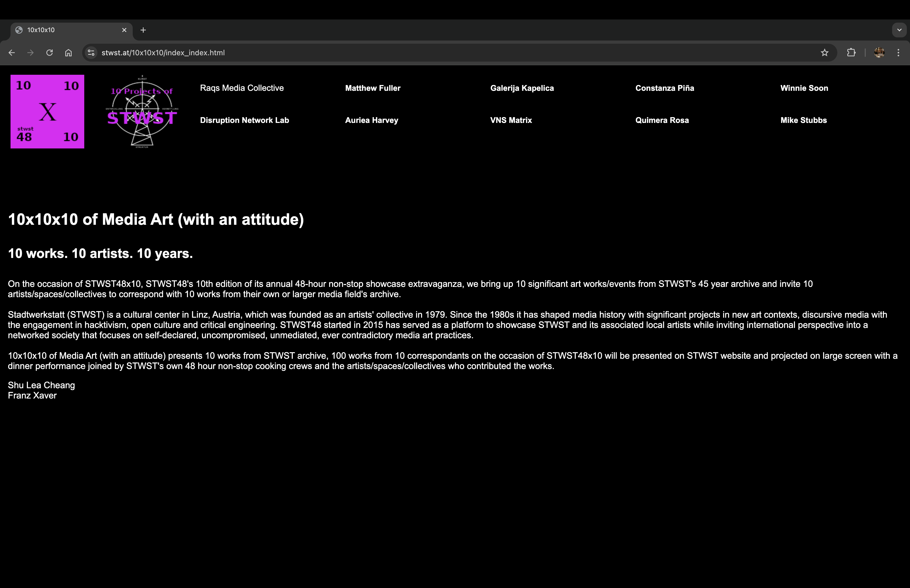Expand the tab search dropdown arrow
910x588 pixels.
[x=899, y=30]
